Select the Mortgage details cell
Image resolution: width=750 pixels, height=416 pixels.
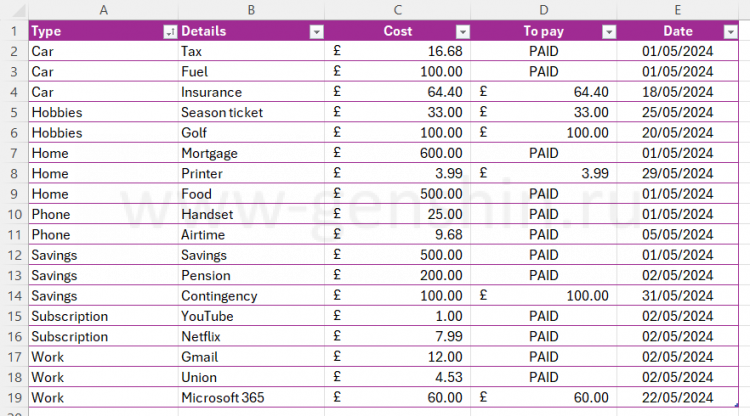pos(251,153)
